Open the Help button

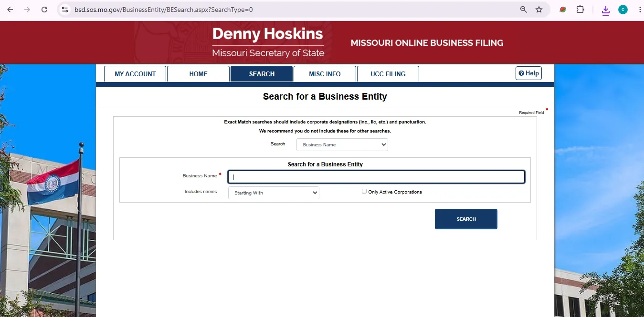528,73
